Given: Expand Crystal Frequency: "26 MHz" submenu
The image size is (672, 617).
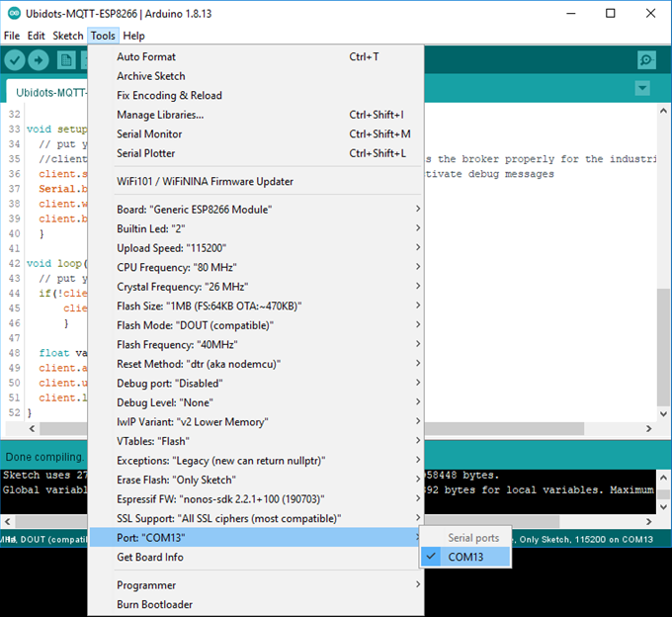Looking at the screenshot, I should click(256, 287).
